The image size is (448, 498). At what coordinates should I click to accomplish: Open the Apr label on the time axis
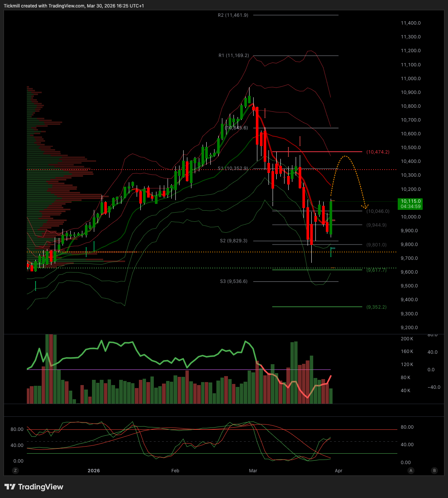click(339, 471)
